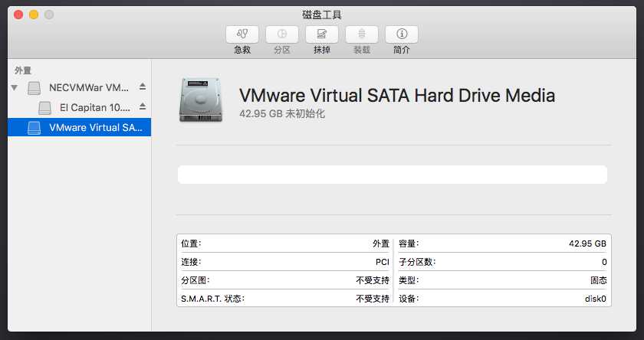Screen dimensions: 644x340
Task: Click the 类型 value 固态
Action: [x=599, y=280]
